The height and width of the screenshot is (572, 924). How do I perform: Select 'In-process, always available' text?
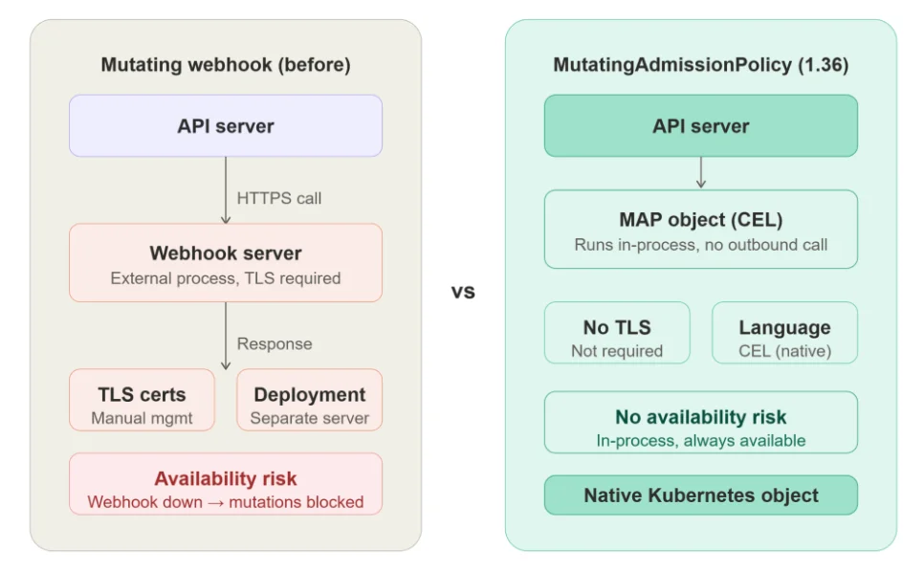[x=701, y=441]
